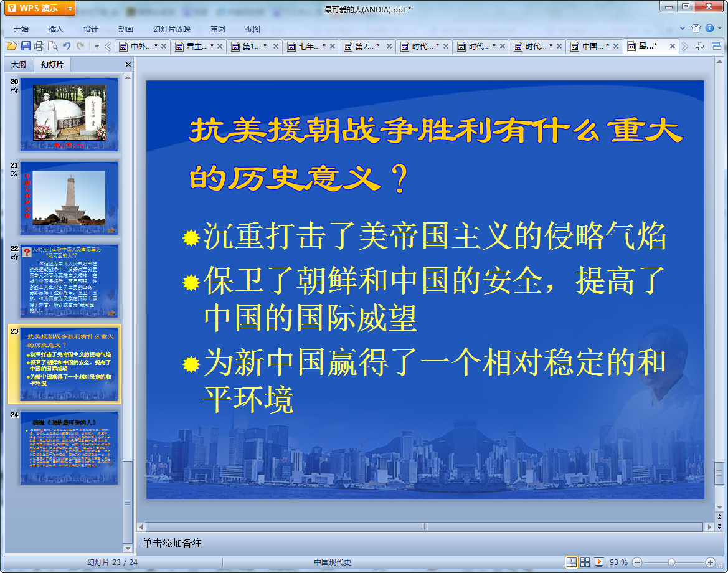728x573 pixels.
Task: Click the 93 % zoom level
Action: coord(618,562)
